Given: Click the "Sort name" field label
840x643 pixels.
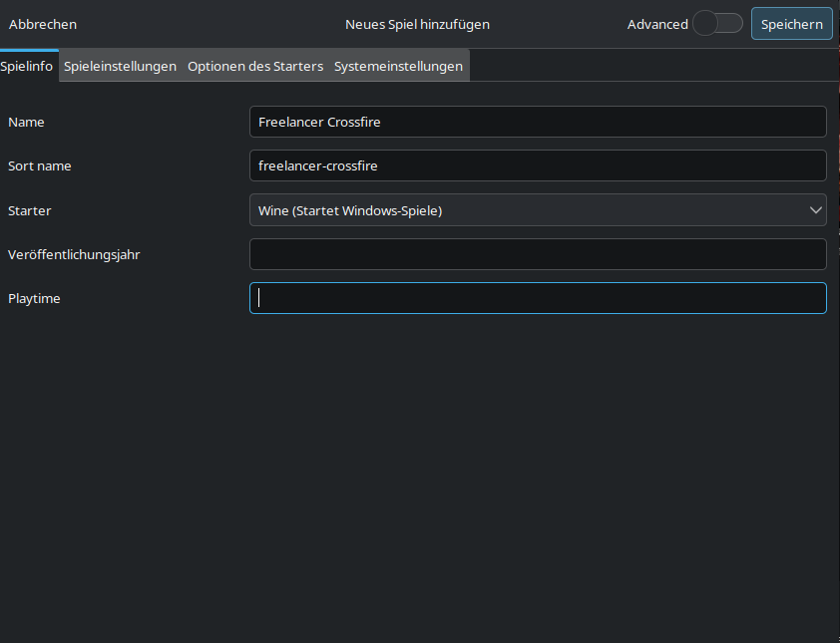Looking at the screenshot, I should coord(39,165).
